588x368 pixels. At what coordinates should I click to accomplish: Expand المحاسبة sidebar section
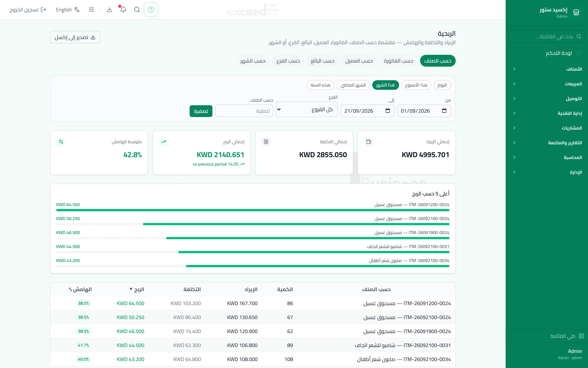(547, 158)
